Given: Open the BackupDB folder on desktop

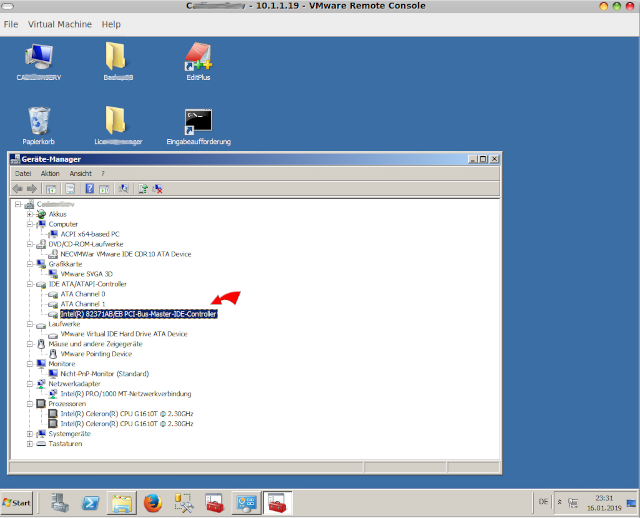Looking at the screenshot, I should click(118, 61).
